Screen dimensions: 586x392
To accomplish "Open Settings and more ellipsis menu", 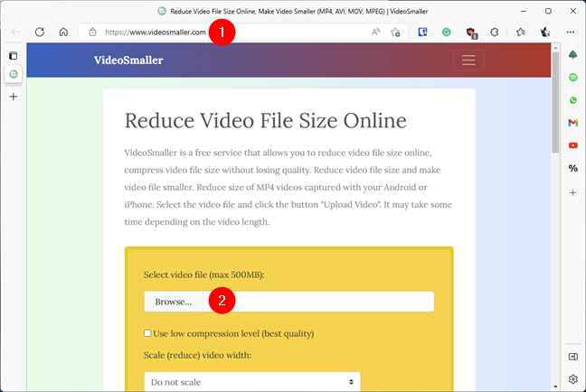I will tap(571, 33).
